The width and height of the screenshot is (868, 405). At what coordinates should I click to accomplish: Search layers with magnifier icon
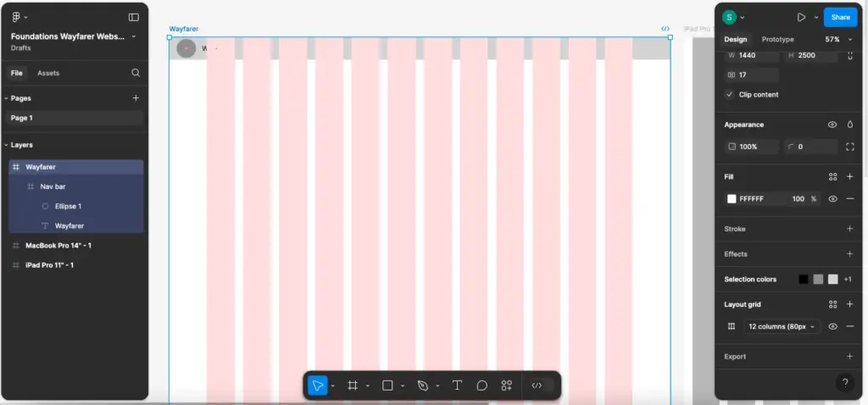point(136,73)
